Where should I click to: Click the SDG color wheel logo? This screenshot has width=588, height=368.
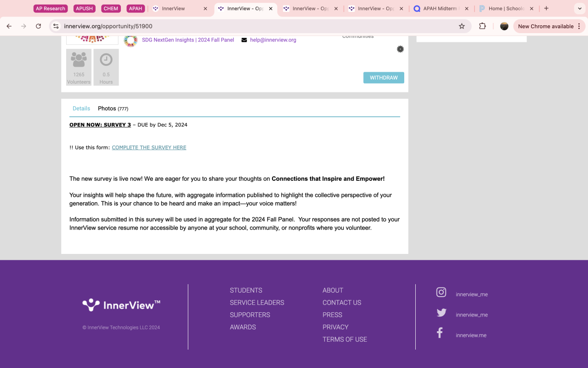pos(130,40)
